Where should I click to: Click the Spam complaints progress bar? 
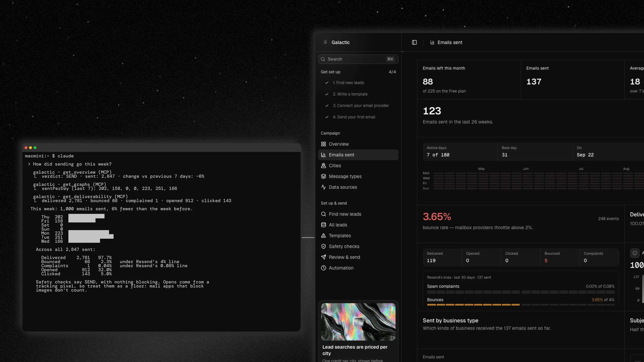tap(520, 292)
